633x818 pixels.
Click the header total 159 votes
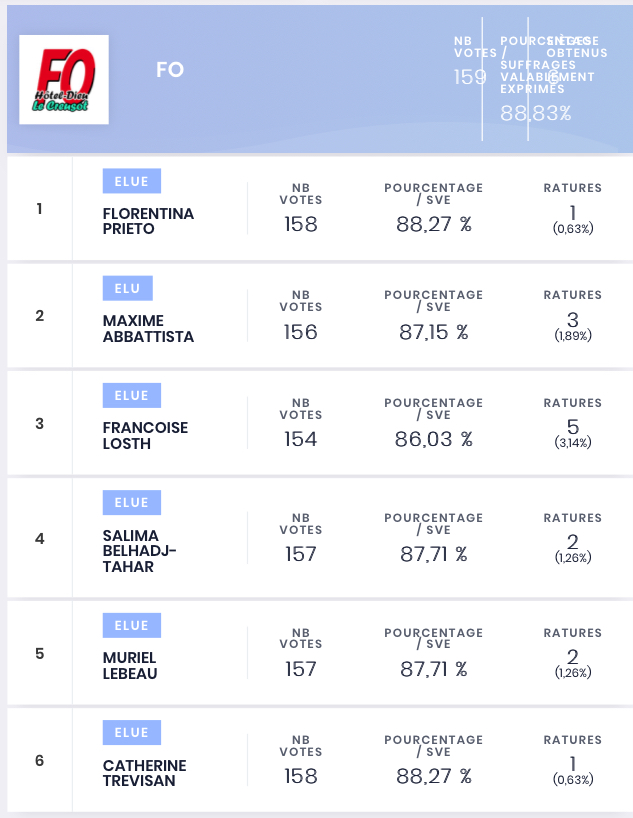pos(470,77)
